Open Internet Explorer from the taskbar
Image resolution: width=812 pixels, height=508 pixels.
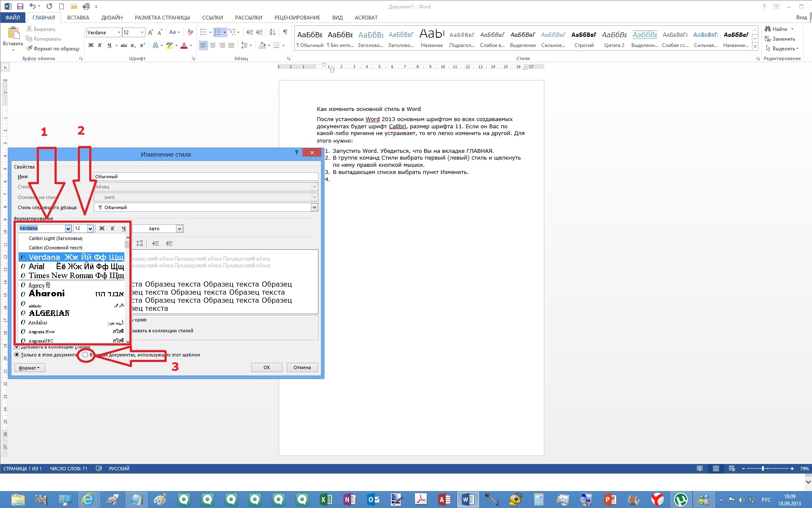(x=88, y=500)
